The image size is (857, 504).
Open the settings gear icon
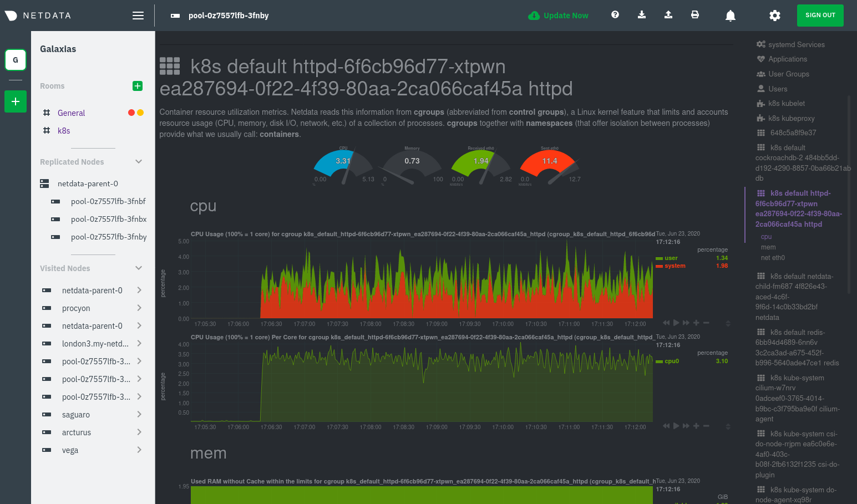pos(775,16)
